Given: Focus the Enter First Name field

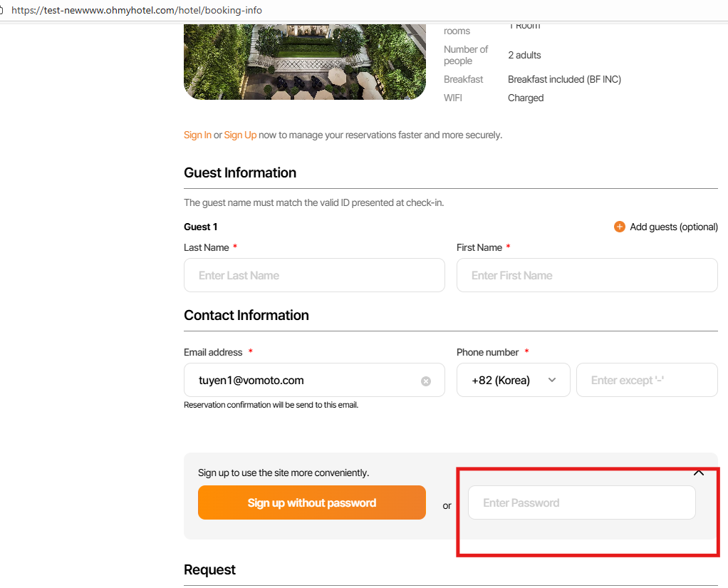Looking at the screenshot, I should (x=587, y=275).
